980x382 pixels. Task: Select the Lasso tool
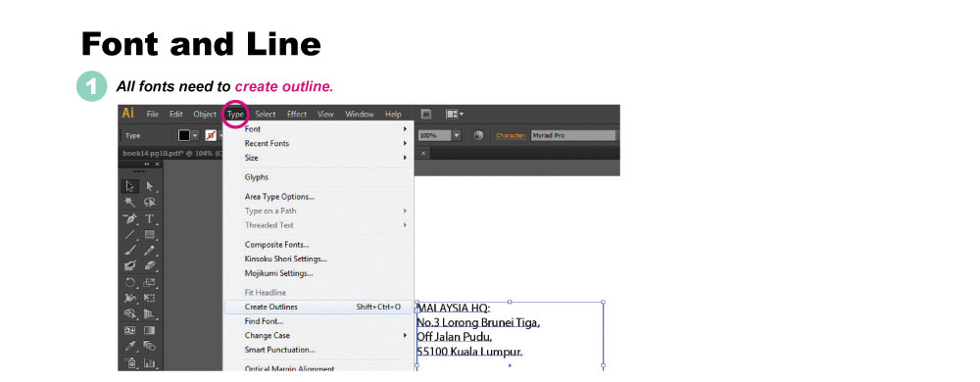tap(150, 202)
